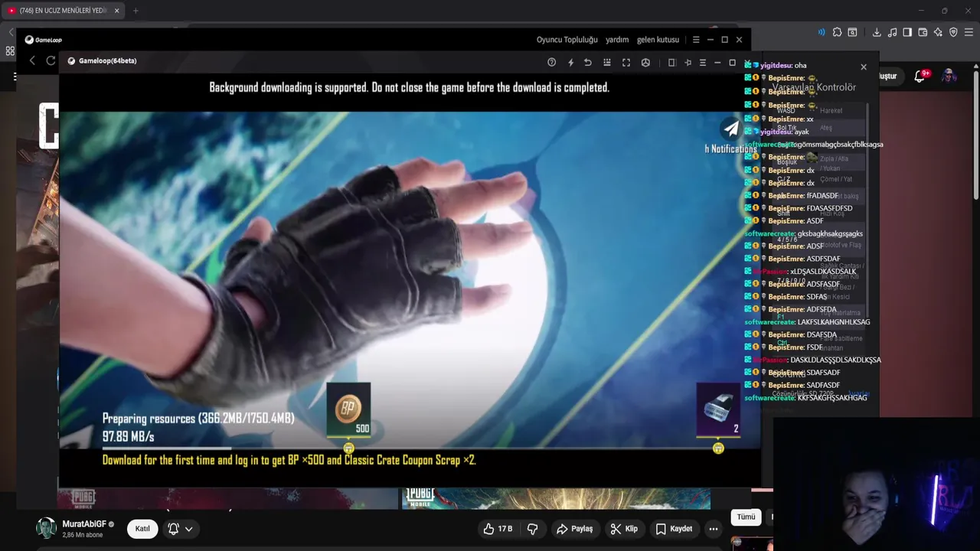The image size is (980, 551).
Task: Click the paper plane notifications icon in game
Action: click(x=731, y=129)
